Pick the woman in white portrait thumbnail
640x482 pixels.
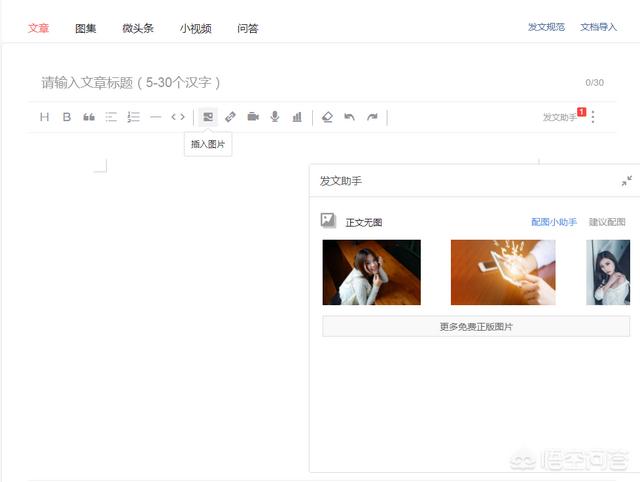click(x=608, y=272)
